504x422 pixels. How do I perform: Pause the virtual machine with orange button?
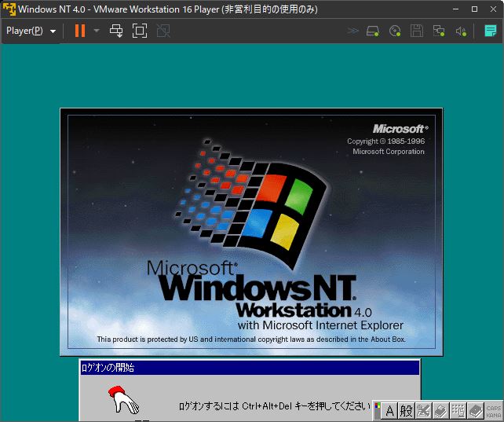(x=80, y=31)
